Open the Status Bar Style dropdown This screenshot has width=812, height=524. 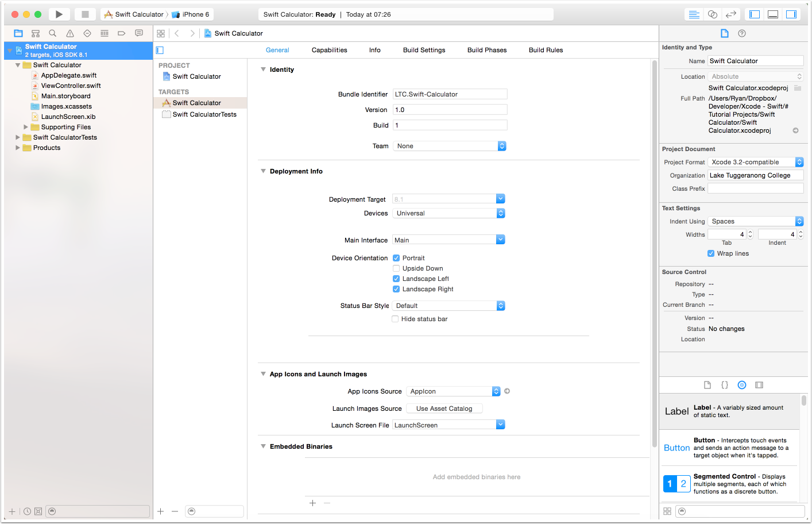click(448, 306)
